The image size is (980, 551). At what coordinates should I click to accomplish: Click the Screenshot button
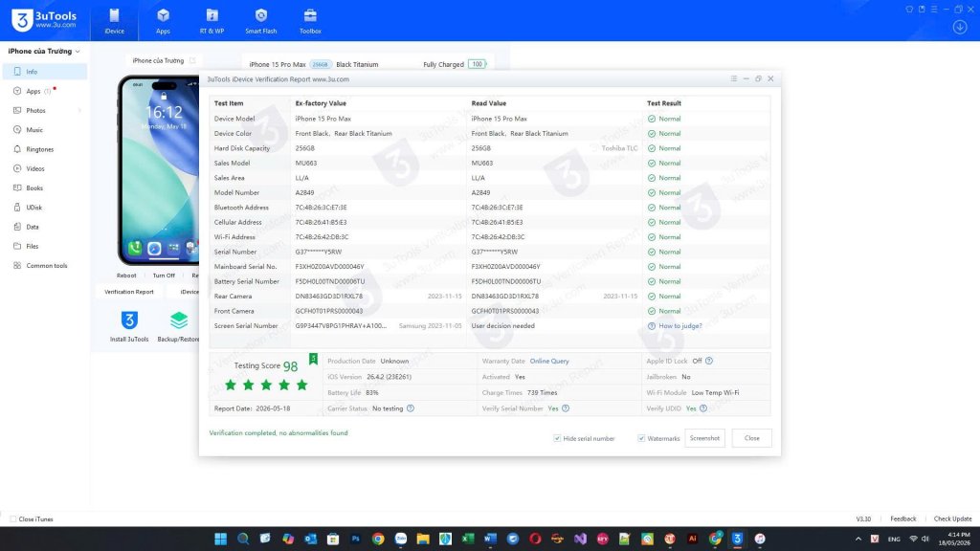pyautogui.click(x=704, y=438)
